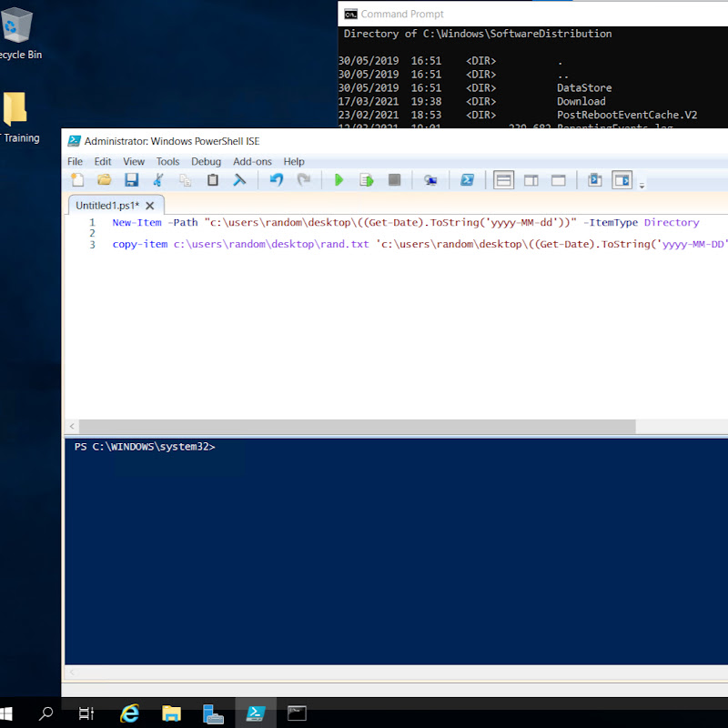Click Download entry in Command Prompt
The image size is (728, 728).
(581, 101)
